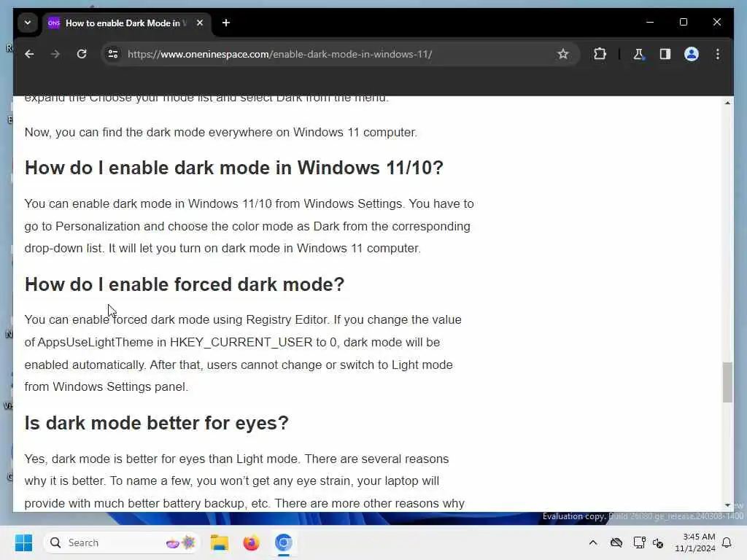Click the muted volume tray icon

(659, 542)
